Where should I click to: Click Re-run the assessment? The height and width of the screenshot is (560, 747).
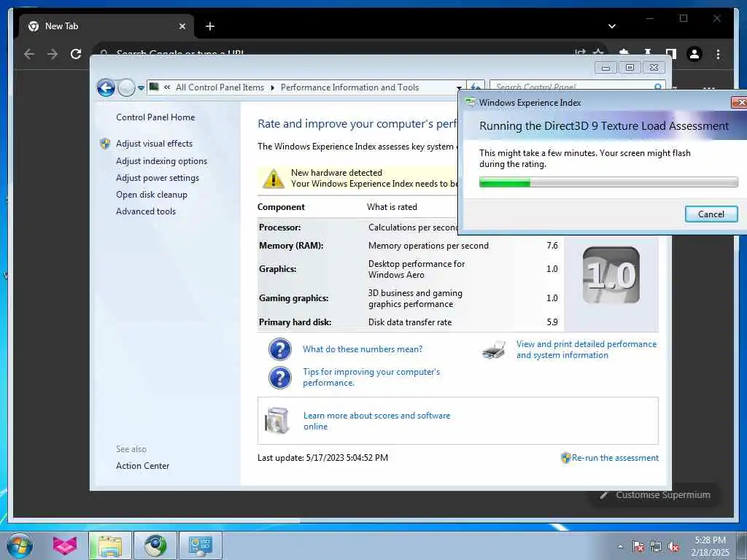click(615, 458)
